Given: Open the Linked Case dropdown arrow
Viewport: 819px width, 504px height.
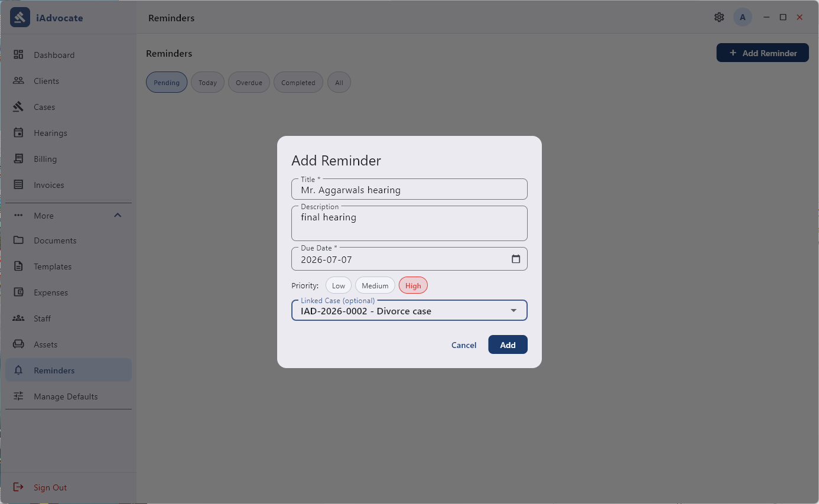Looking at the screenshot, I should (513, 310).
